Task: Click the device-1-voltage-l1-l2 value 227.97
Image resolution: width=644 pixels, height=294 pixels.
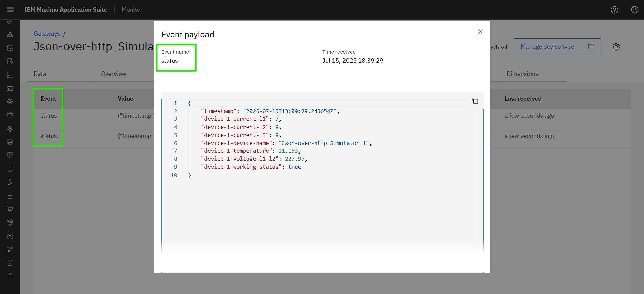Action: coord(295,159)
